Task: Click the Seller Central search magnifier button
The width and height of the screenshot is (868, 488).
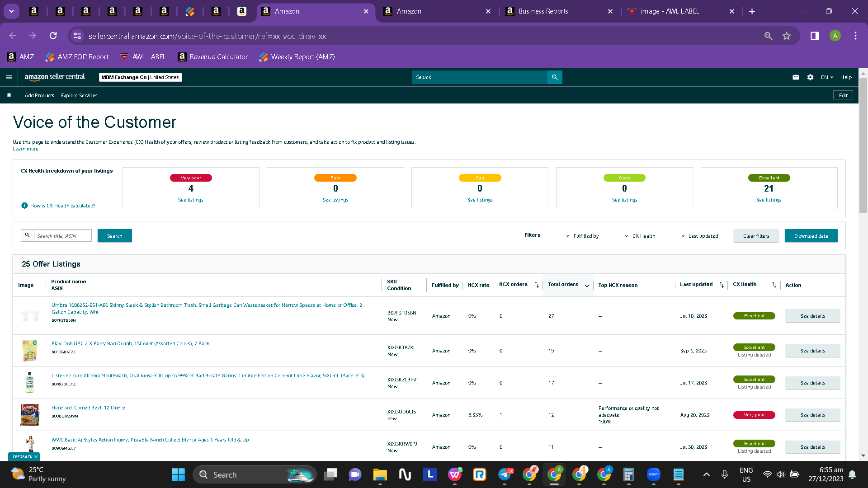Action: click(555, 77)
